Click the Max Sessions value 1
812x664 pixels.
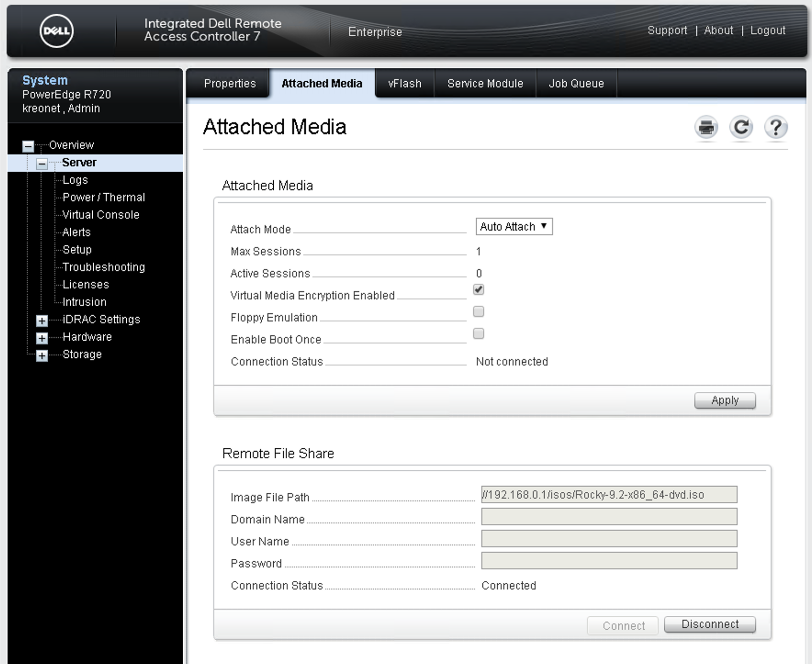(x=479, y=252)
